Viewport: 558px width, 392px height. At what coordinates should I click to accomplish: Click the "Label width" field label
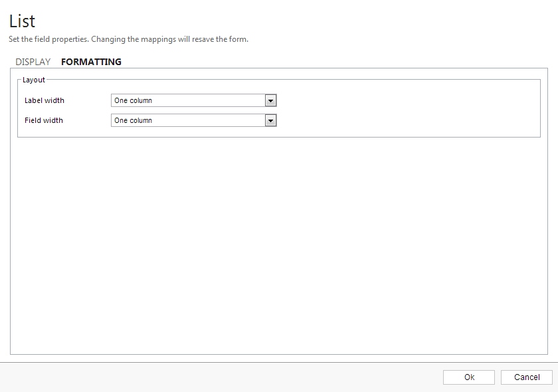click(45, 100)
